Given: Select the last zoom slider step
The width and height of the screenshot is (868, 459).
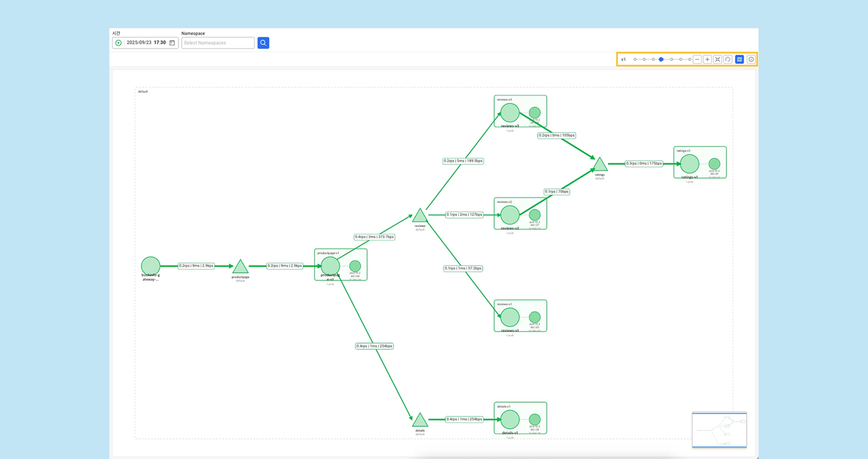Looking at the screenshot, I should [x=690, y=59].
